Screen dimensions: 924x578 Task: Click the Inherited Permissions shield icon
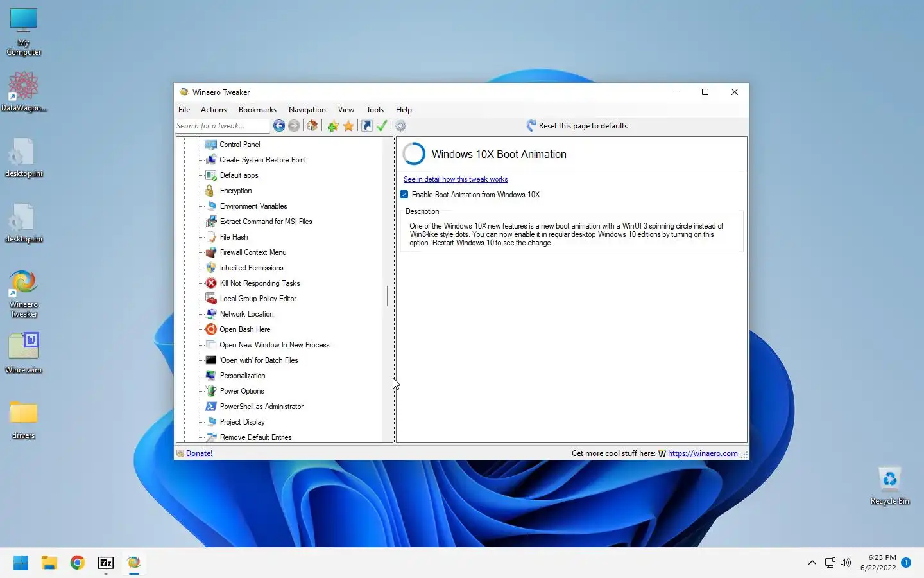click(210, 268)
